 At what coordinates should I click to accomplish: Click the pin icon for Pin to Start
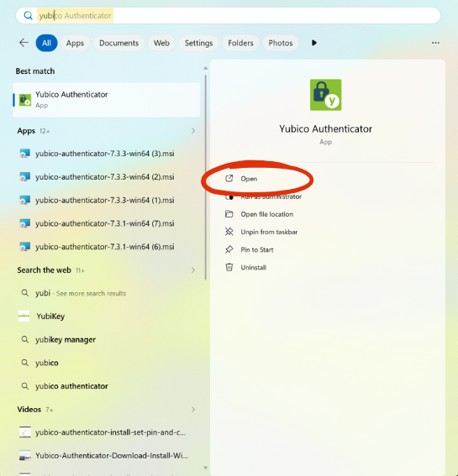click(x=229, y=249)
